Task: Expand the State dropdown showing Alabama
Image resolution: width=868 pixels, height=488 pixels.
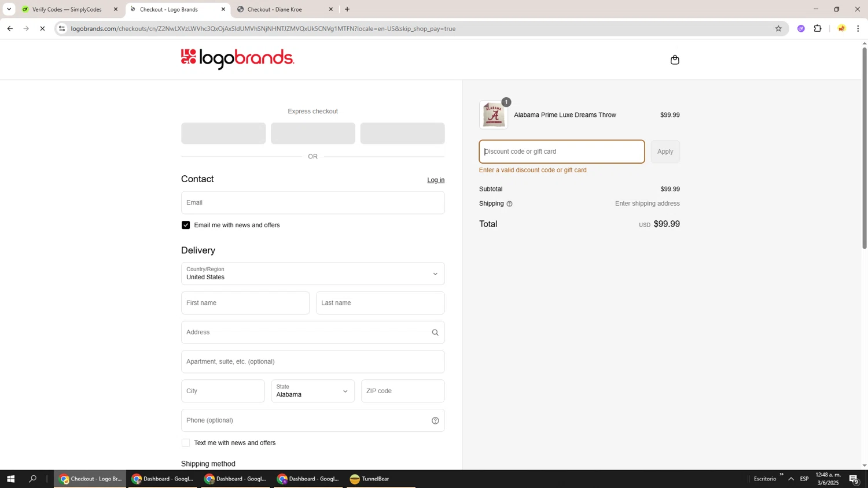Action: 312,391
